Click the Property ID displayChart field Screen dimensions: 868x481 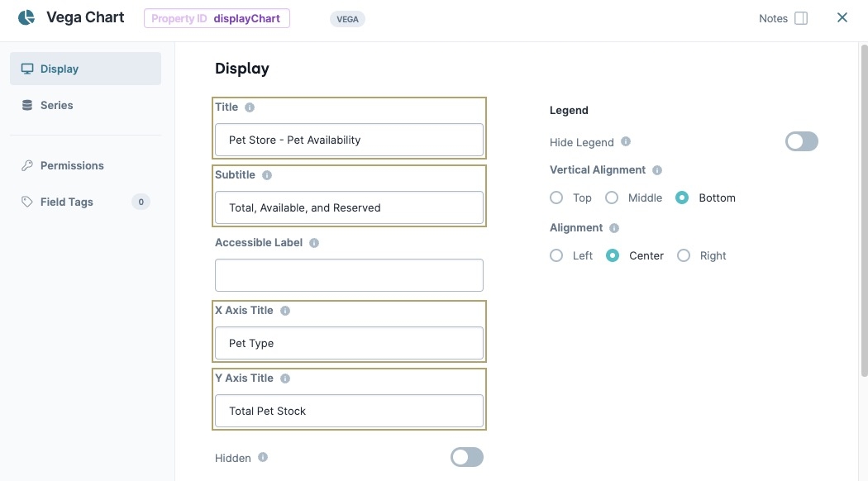[217, 18]
